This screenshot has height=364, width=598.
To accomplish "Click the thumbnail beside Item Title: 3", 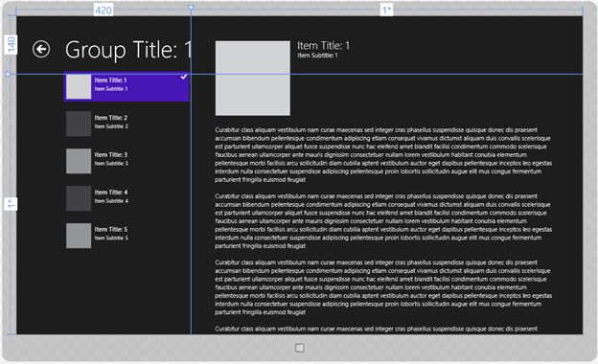I will point(79,161).
